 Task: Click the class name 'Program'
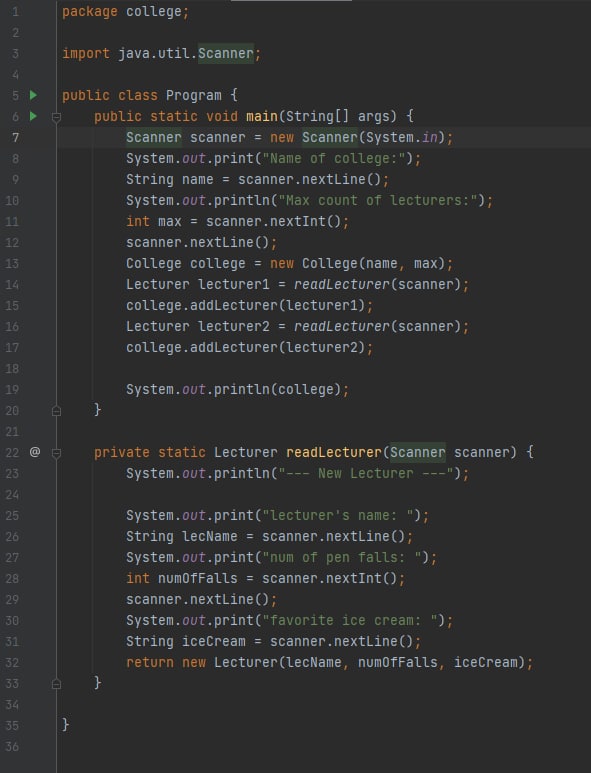click(194, 95)
